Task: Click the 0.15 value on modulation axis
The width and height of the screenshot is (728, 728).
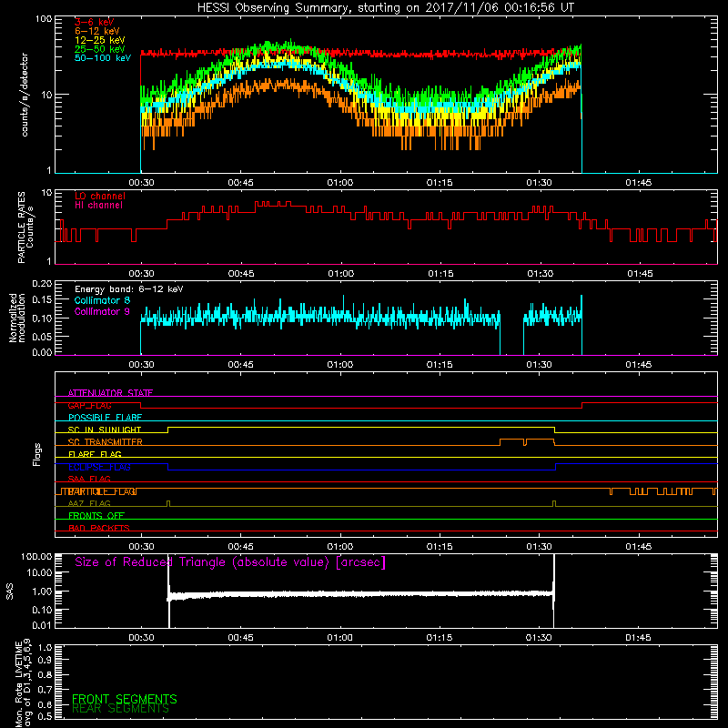Action: tap(42, 300)
